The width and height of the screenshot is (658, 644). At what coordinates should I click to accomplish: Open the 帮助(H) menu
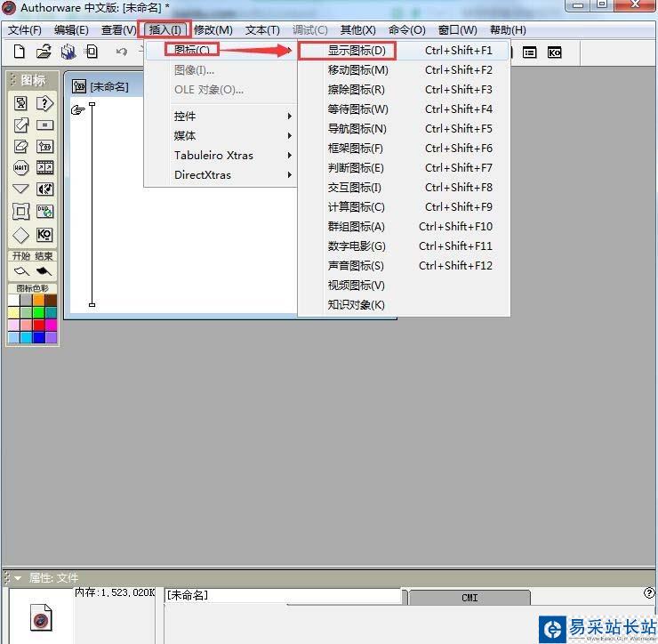[508, 30]
